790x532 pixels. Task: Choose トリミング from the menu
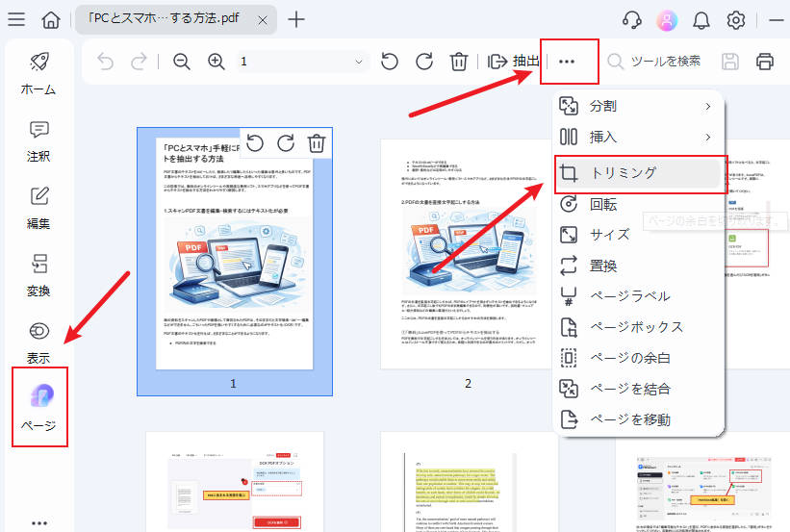[638, 173]
